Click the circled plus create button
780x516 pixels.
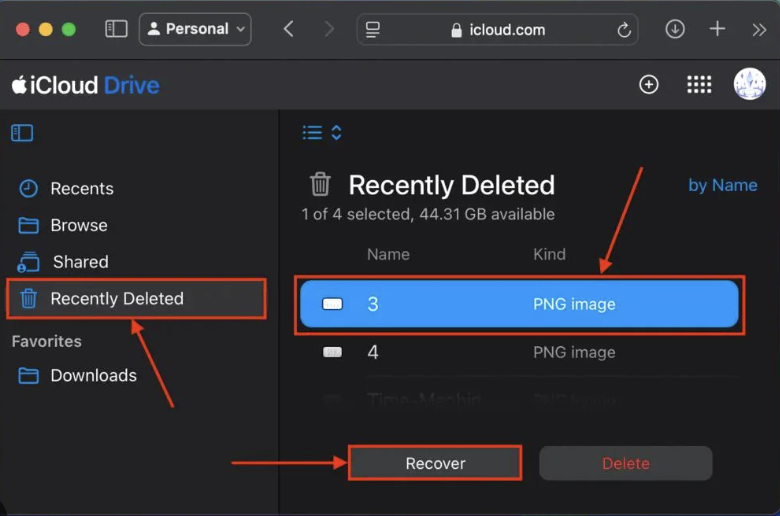point(649,85)
